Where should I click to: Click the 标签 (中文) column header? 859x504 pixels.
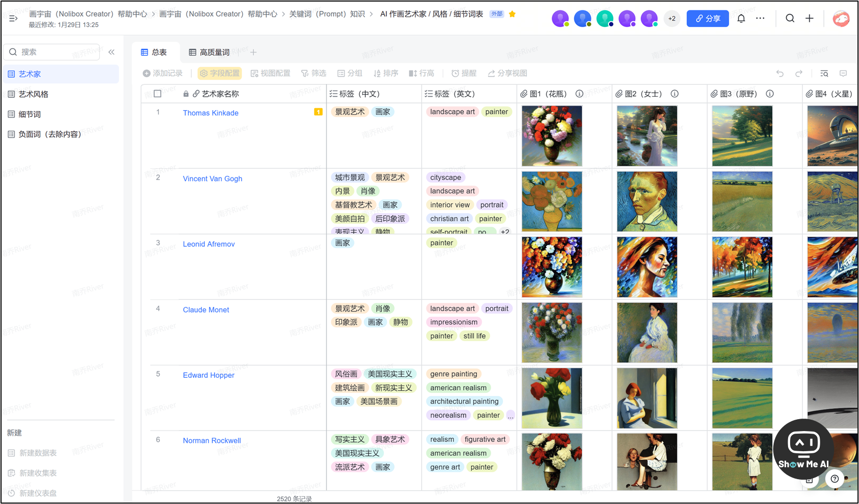374,94
